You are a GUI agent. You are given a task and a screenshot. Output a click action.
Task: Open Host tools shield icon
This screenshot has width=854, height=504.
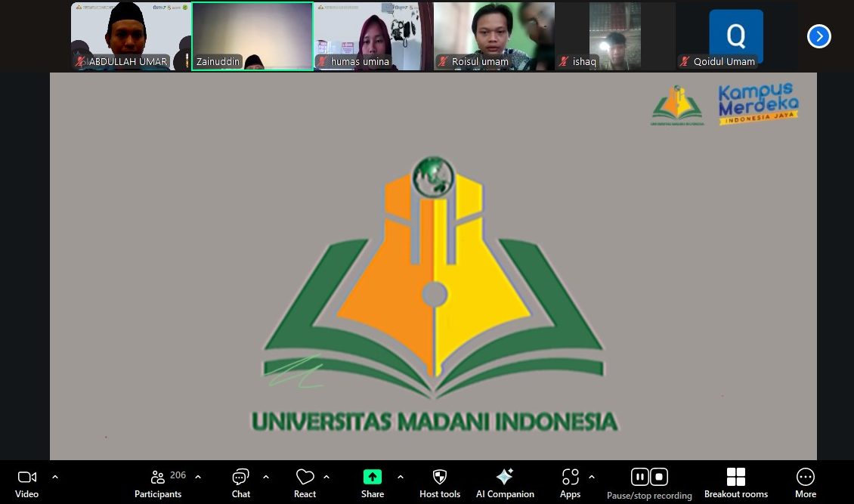tap(440, 478)
